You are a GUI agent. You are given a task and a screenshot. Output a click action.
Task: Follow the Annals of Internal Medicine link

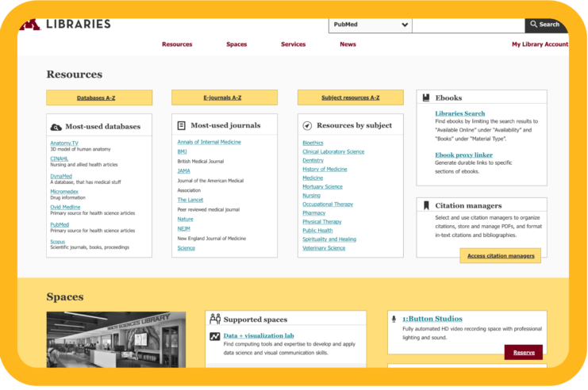click(209, 142)
